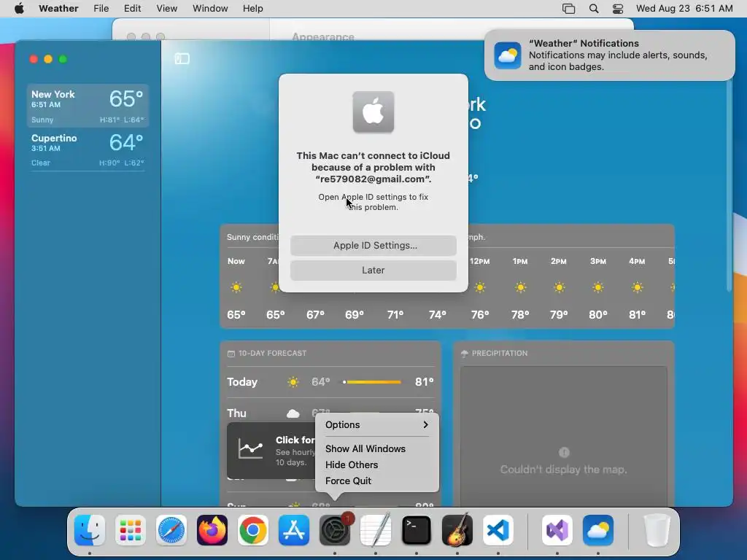Click the menu bar date and time
The width and height of the screenshot is (747, 560).
click(684, 9)
